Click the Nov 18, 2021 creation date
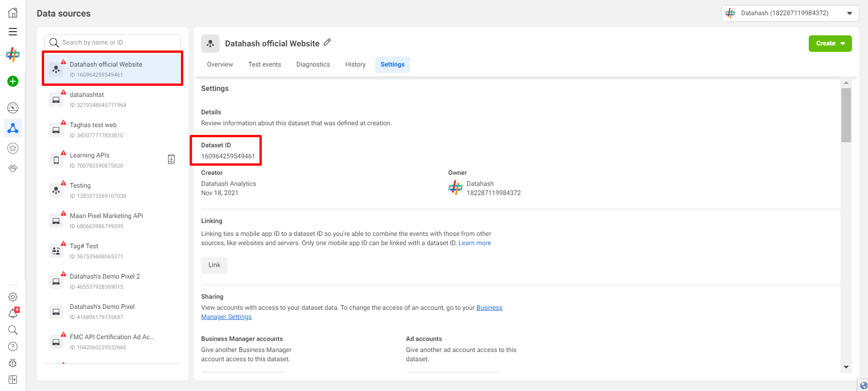 tap(220, 193)
